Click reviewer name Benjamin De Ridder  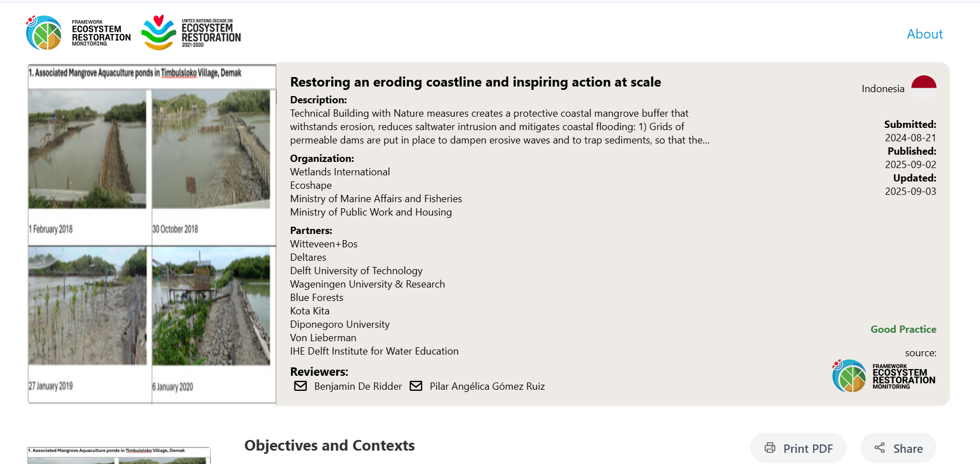coord(358,386)
